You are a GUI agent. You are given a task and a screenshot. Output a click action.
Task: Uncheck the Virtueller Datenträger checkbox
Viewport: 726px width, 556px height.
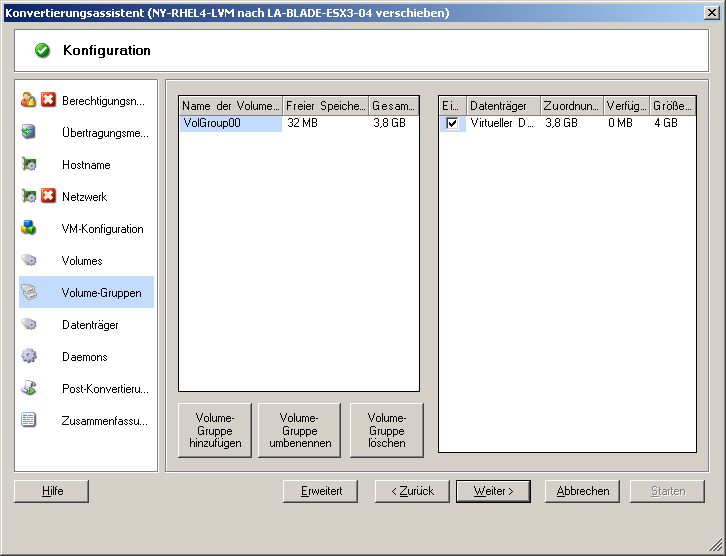tap(452, 123)
